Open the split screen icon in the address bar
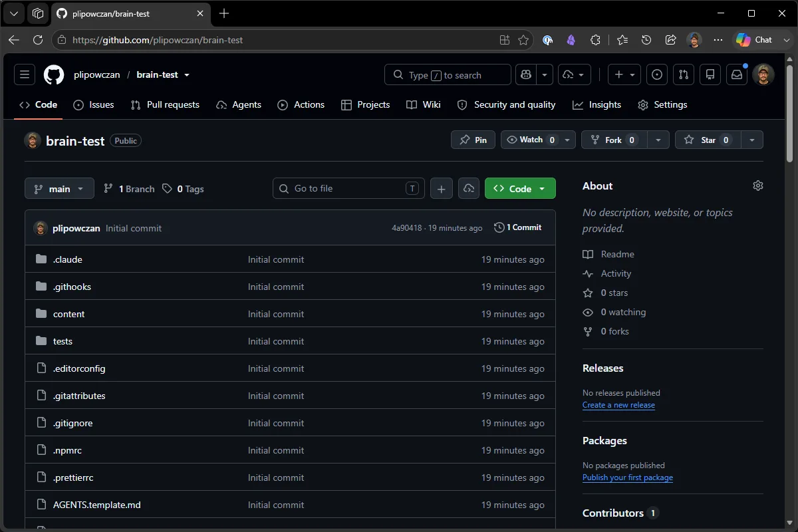 505,40
